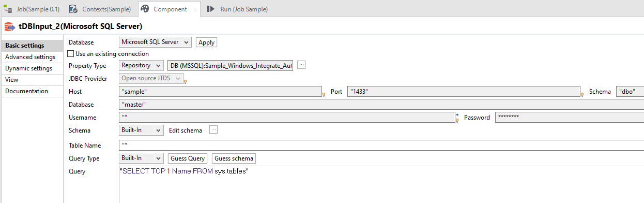The width and height of the screenshot is (644, 203).
Task: Open the Run (Job Sample) tab
Action: coord(237,9)
